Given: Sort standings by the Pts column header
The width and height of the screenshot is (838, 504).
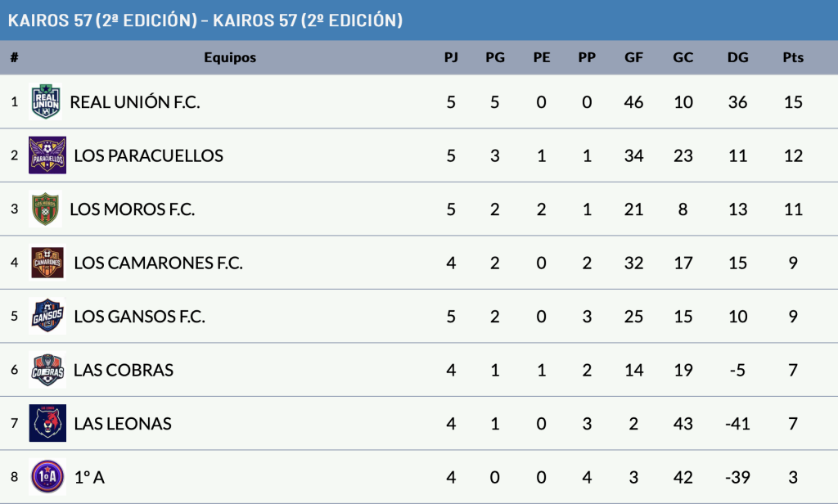Looking at the screenshot, I should click(792, 57).
